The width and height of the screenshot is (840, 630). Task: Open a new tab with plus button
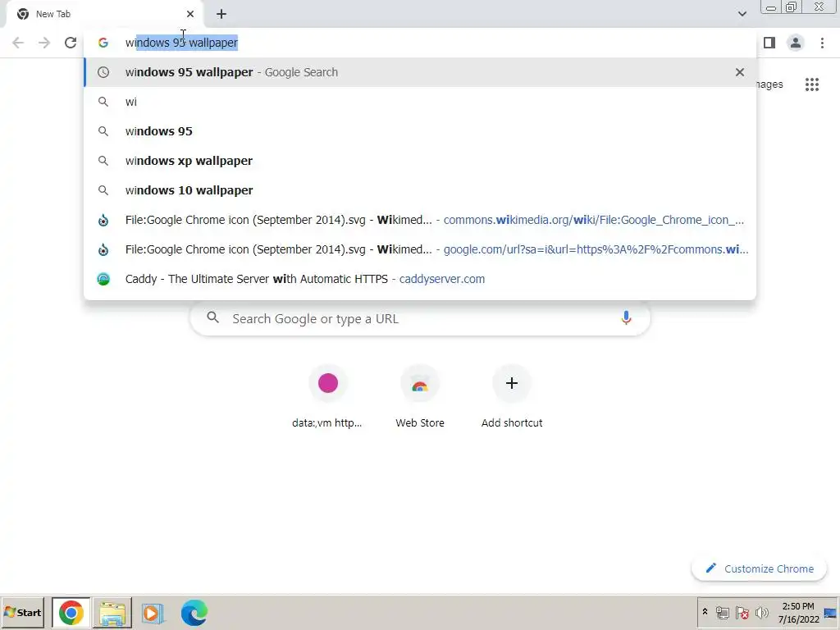click(x=221, y=14)
